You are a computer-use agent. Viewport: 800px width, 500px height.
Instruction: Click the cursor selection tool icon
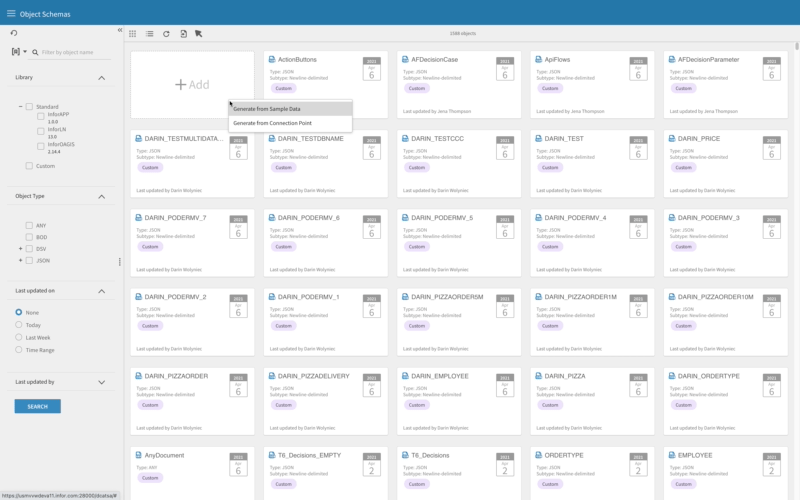(x=198, y=33)
